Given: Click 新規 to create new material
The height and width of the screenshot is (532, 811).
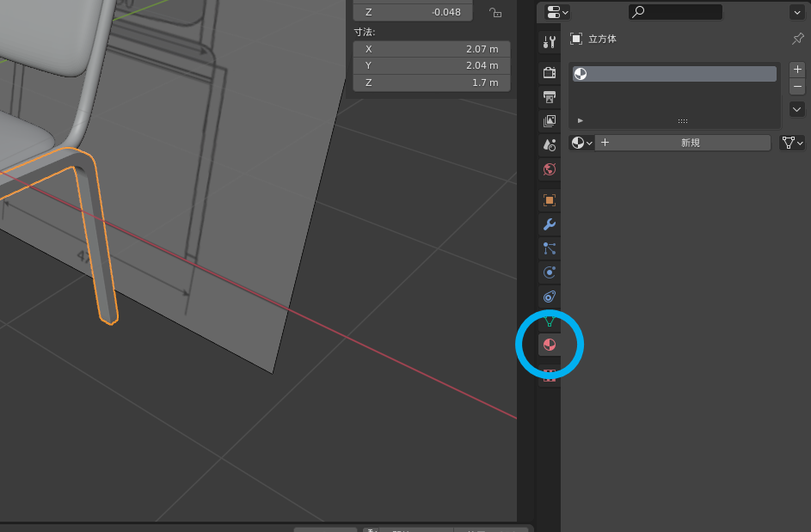Looking at the screenshot, I should click(683, 143).
